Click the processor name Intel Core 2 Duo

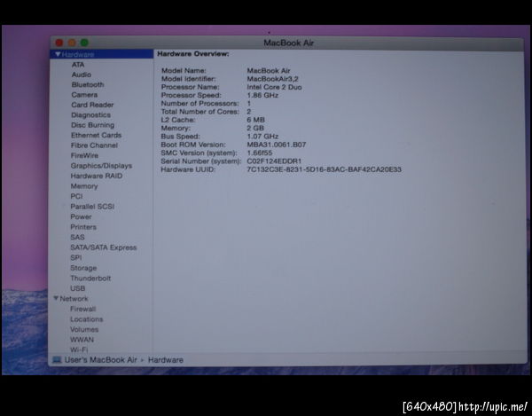click(274, 87)
